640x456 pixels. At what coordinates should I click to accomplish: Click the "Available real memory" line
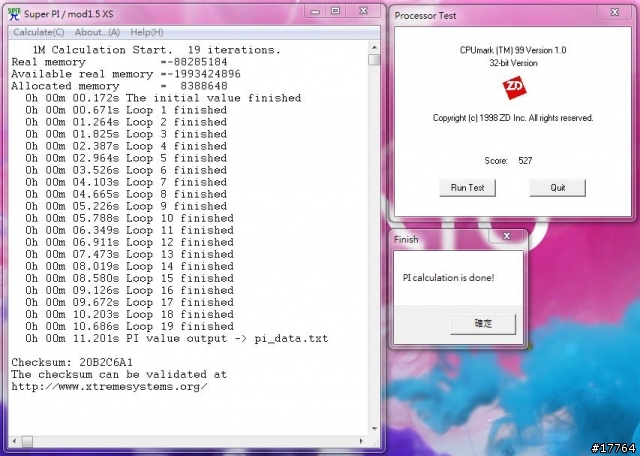(x=126, y=74)
